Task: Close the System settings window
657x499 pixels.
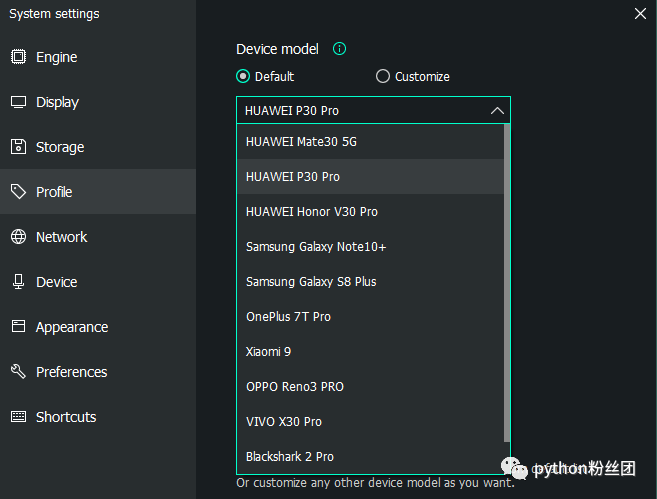Action: 640,13
